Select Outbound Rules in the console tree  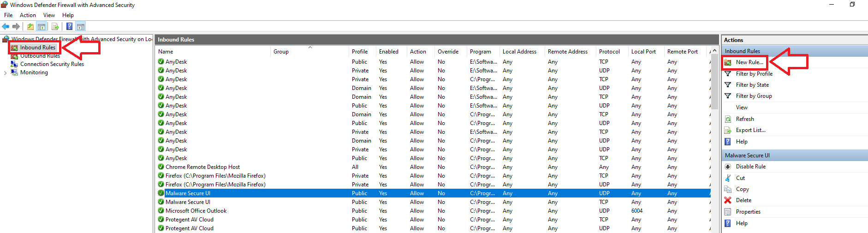(x=40, y=56)
